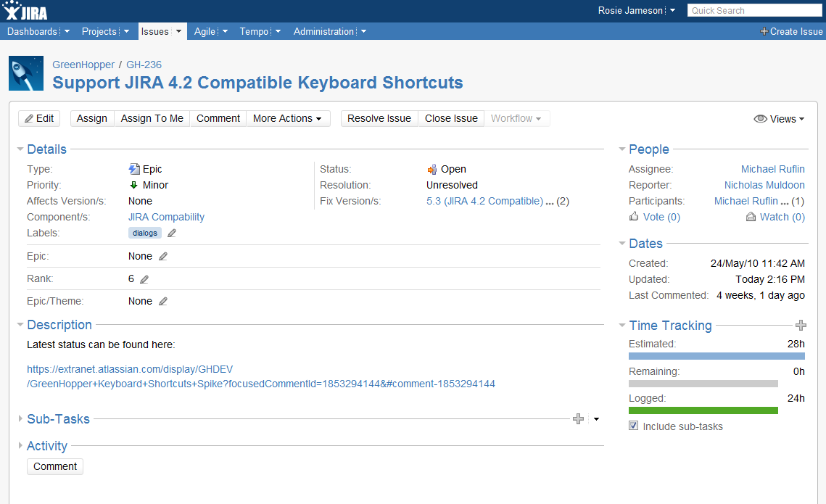Open the GreenHopper breadcrumb link
826x504 pixels.
(x=83, y=65)
